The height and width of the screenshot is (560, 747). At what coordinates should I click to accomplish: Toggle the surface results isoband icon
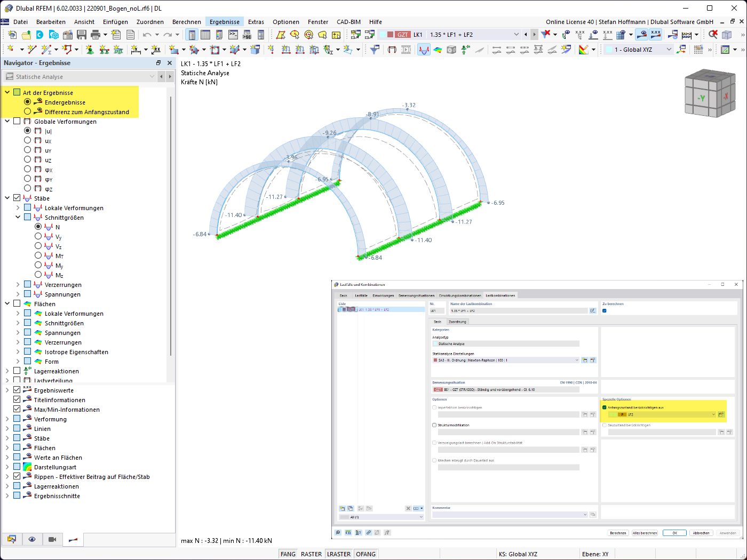point(438,50)
